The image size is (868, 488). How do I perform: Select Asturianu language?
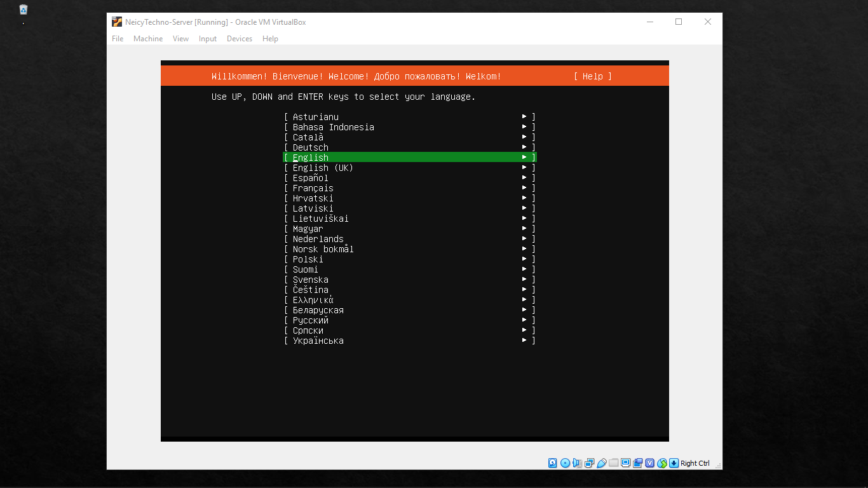pos(410,117)
